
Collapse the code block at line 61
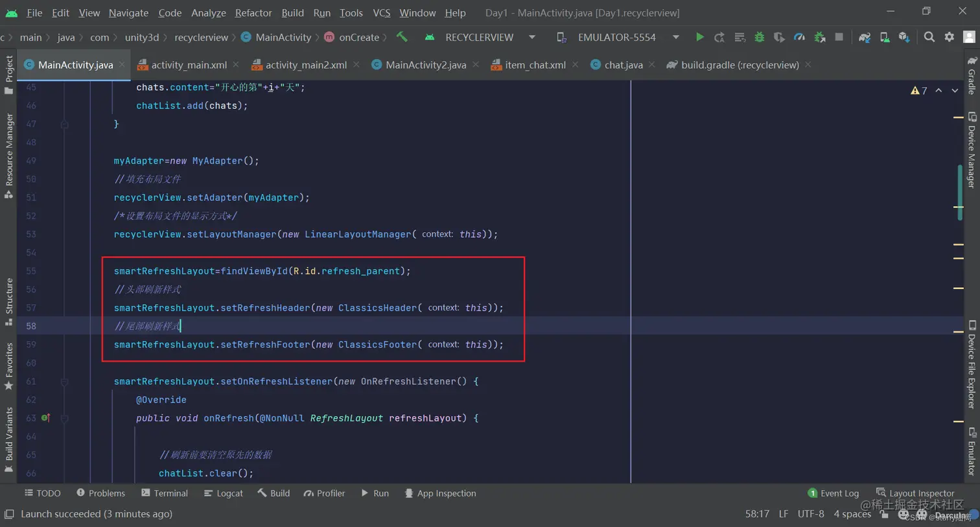(64, 382)
